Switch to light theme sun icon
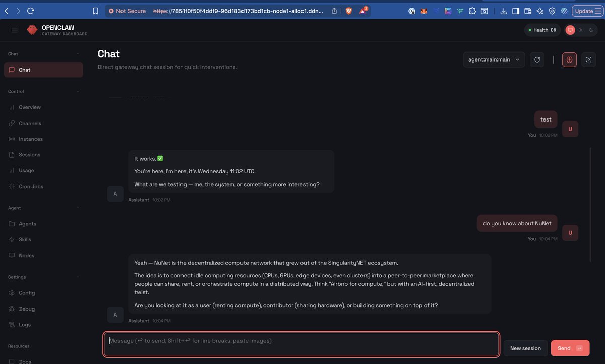 tap(581, 30)
